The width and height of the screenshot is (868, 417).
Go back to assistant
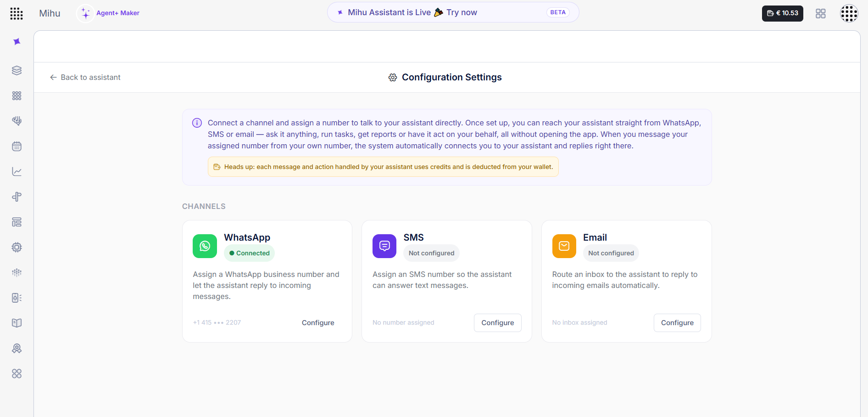[85, 77]
